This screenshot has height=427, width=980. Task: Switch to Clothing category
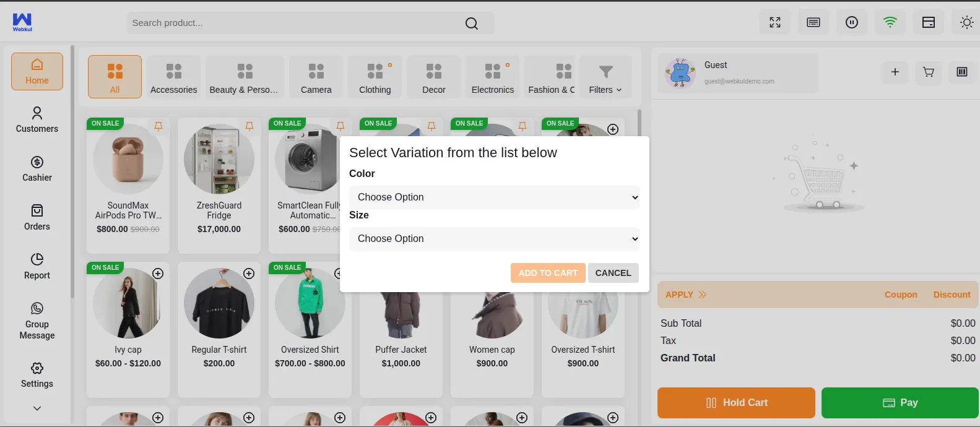(x=375, y=77)
